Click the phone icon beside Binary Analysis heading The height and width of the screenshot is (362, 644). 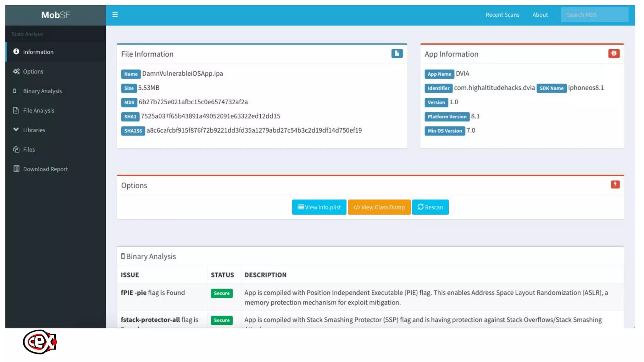pos(123,256)
